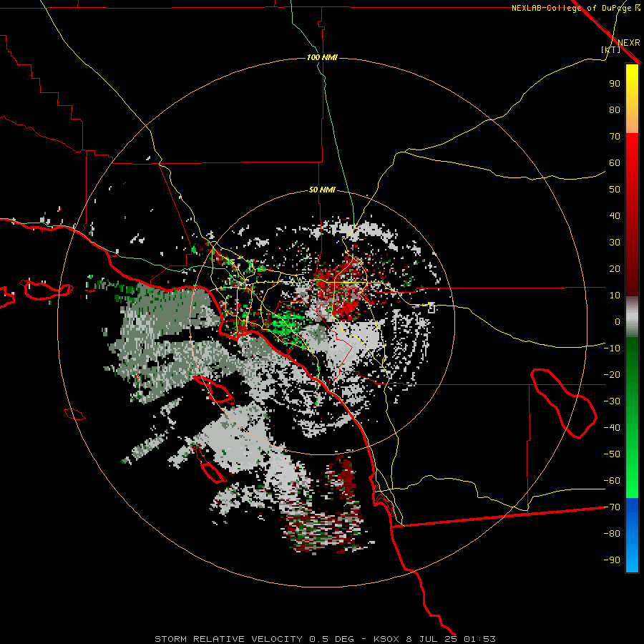Click the 70 value on the velocity scale
Image resolution: width=644 pixels, height=644 pixels.
click(615, 137)
